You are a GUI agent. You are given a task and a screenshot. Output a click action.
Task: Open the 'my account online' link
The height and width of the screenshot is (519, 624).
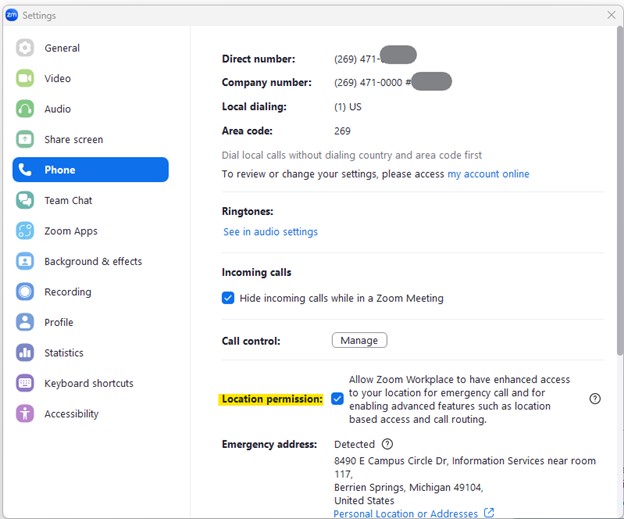coord(488,174)
